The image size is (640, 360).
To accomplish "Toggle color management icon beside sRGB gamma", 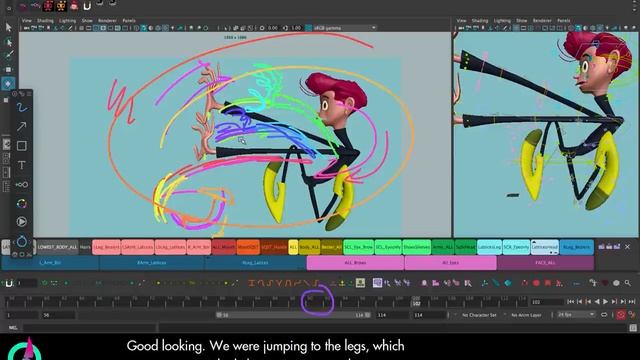I will pyautogui.click(x=309, y=28).
